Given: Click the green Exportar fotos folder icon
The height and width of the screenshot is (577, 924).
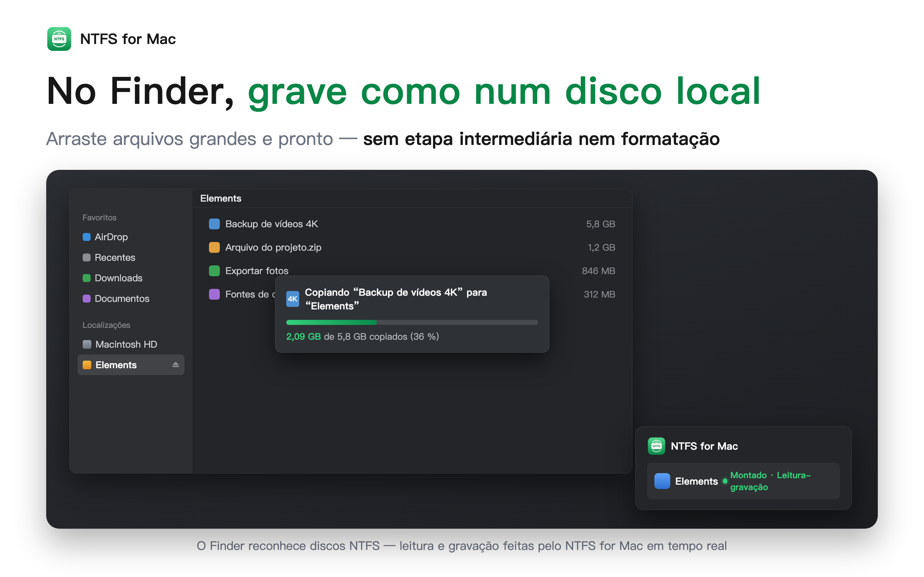Looking at the screenshot, I should click(214, 271).
